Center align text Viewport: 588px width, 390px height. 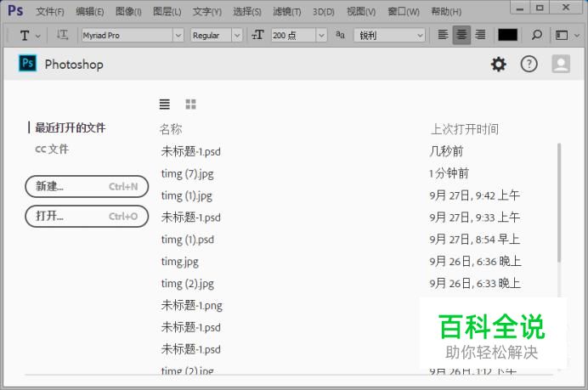tap(461, 35)
